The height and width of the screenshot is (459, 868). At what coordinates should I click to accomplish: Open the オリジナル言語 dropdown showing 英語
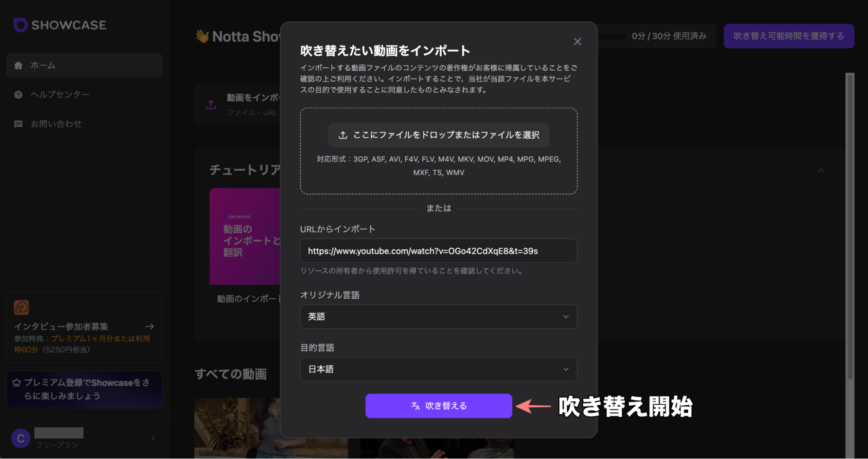(x=439, y=317)
